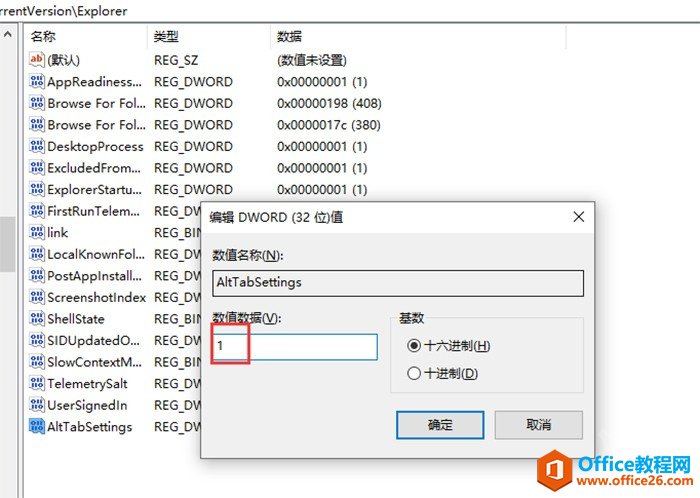Click the TelemetrySalt value icon
The width and height of the screenshot is (700, 498).
coord(37,384)
